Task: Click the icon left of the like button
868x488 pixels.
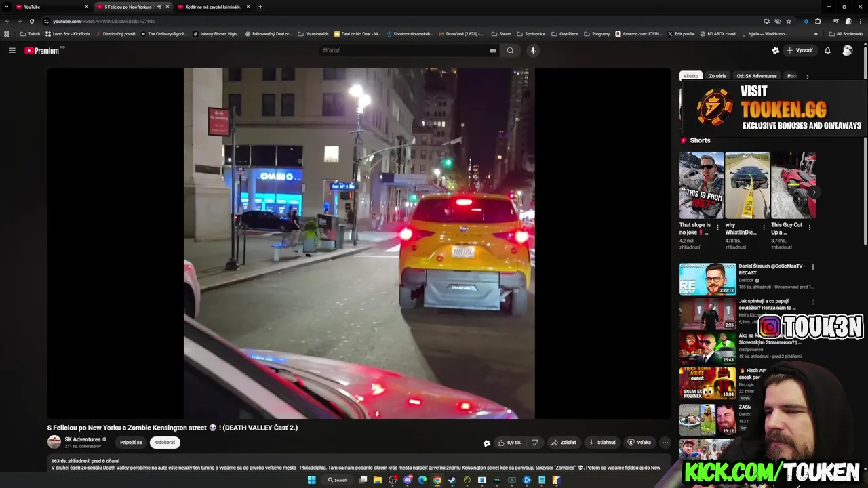Action: pos(486,443)
